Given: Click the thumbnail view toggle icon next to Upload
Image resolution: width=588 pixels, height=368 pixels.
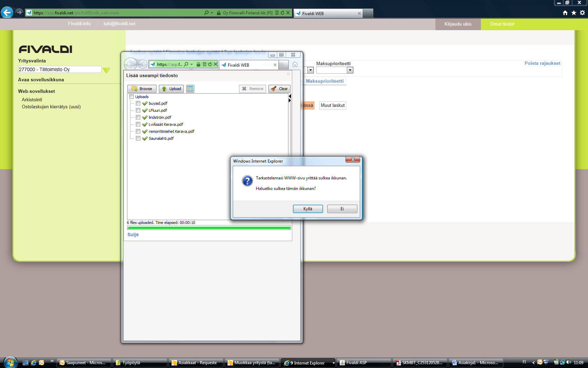Looking at the screenshot, I should click(190, 89).
